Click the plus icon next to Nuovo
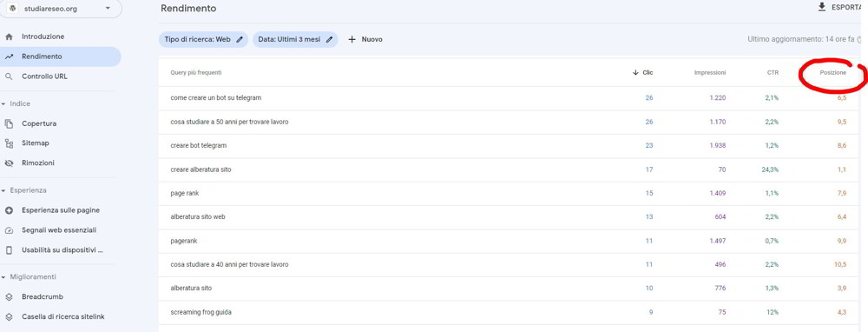Viewport: 868px width, 332px height. pos(352,39)
